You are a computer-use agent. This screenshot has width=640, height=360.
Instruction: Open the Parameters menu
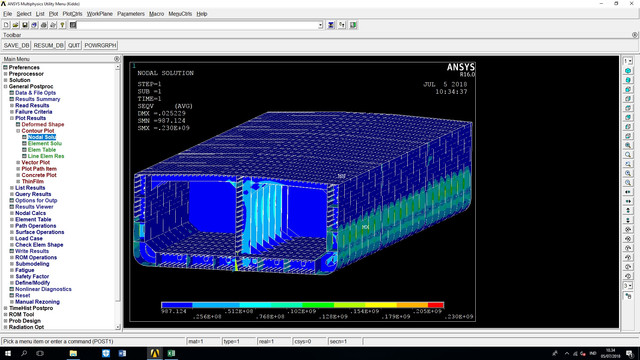(131, 14)
